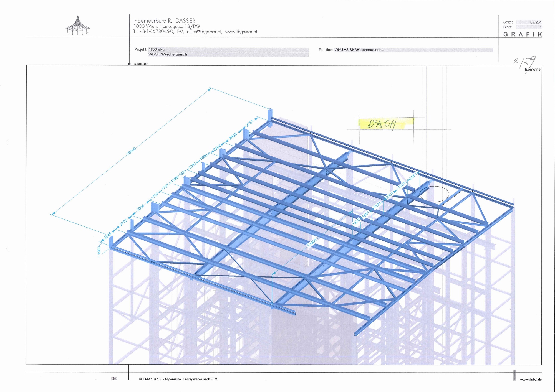
Task: Select the WE-SH Wäschertausch project description field
Action: point(168,54)
